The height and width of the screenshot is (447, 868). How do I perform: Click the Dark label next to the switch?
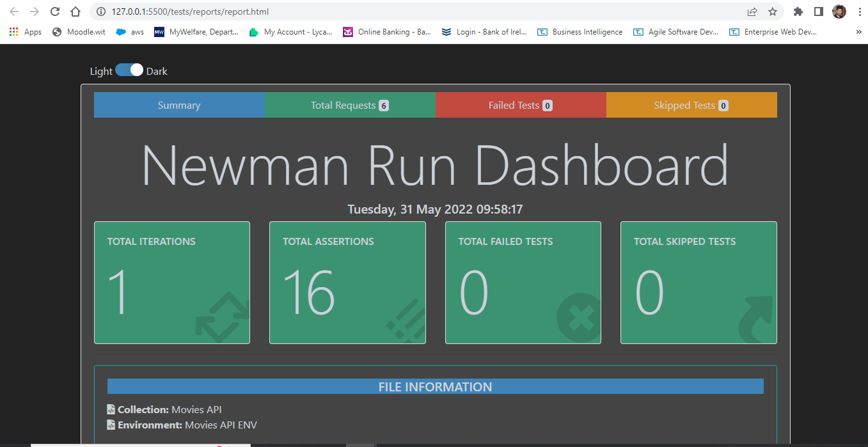click(x=157, y=70)
